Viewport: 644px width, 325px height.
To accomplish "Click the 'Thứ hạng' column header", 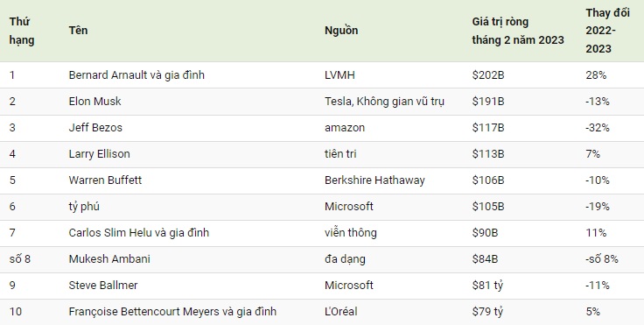I will [x=22, y=31].
